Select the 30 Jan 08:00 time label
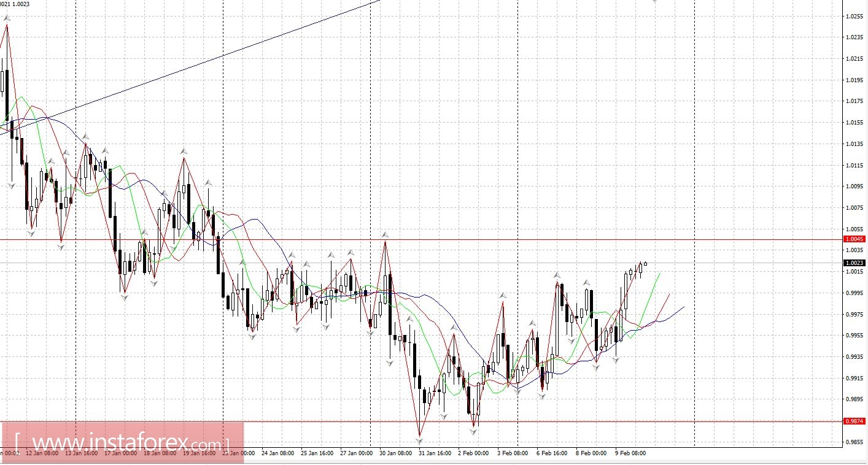This screenshot has height=465, width=868. click(x=396, y=453)
